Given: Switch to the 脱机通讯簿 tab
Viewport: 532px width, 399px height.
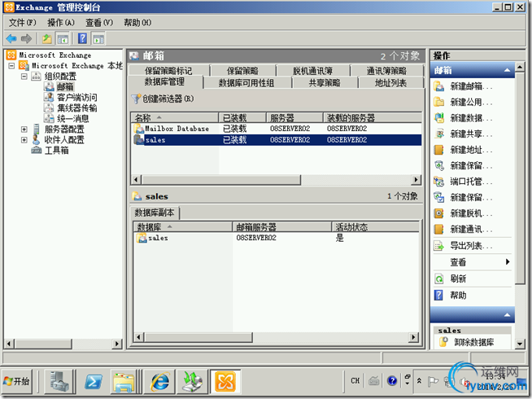Looking at the screenshot, I should pyautogui.click(x=312, y=71).
